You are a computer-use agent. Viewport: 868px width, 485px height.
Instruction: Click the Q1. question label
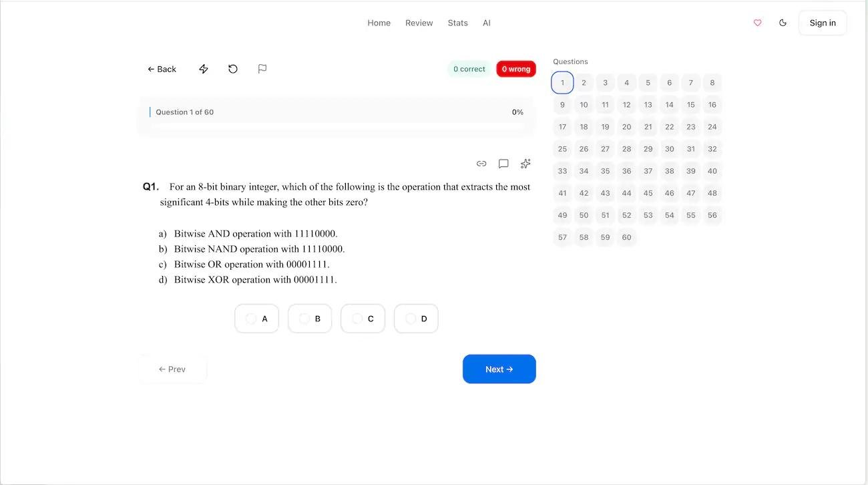point(151,187)
